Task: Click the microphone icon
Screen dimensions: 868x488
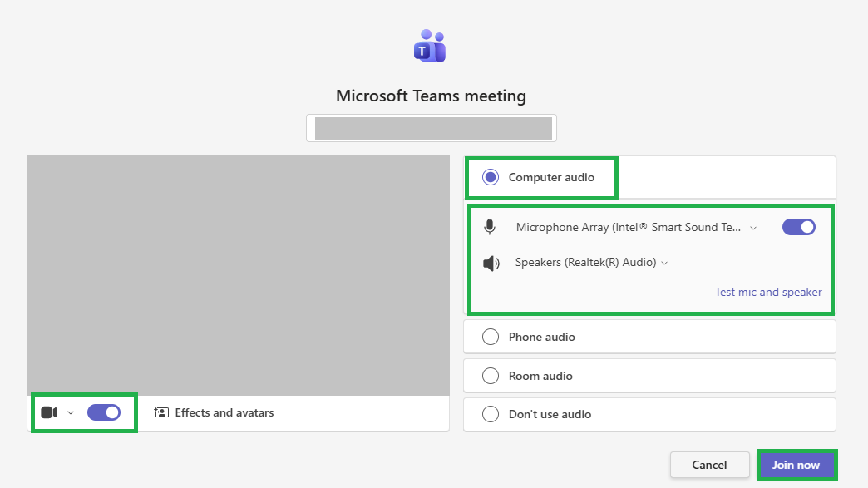Action: [490, 227]
